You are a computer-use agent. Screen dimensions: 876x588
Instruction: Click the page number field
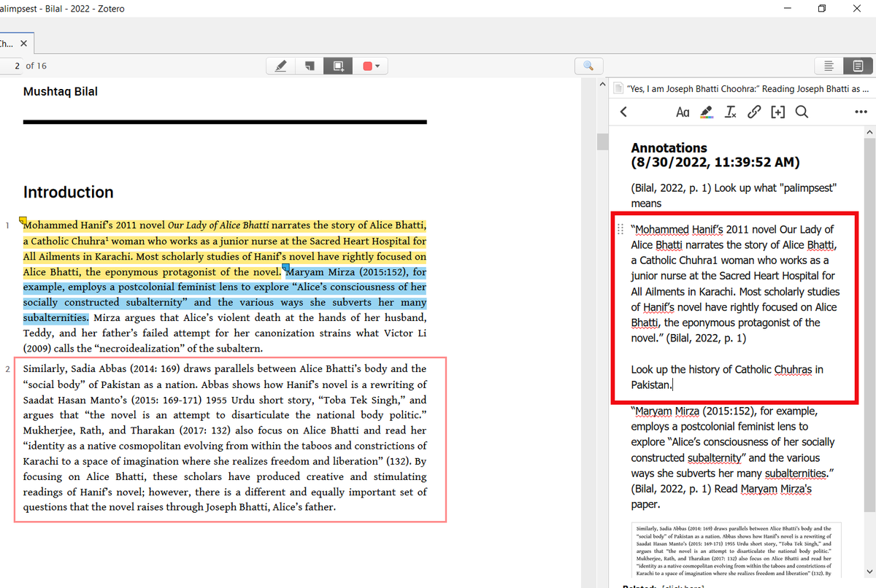point(10,66)
